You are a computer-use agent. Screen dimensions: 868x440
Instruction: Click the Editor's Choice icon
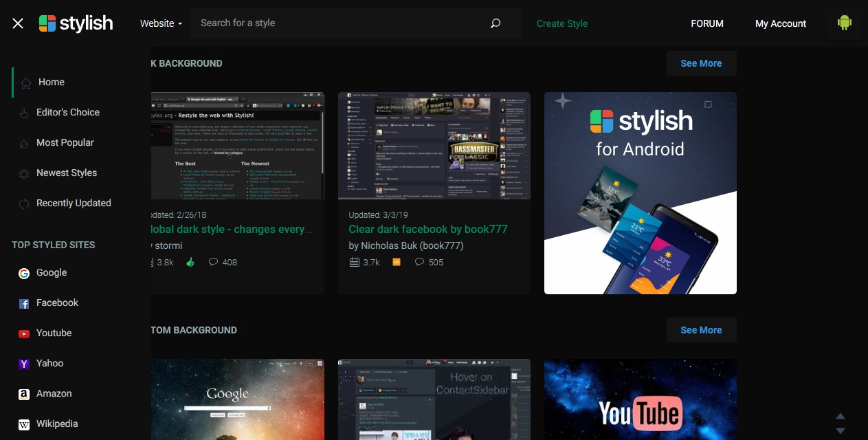(24, 113)
